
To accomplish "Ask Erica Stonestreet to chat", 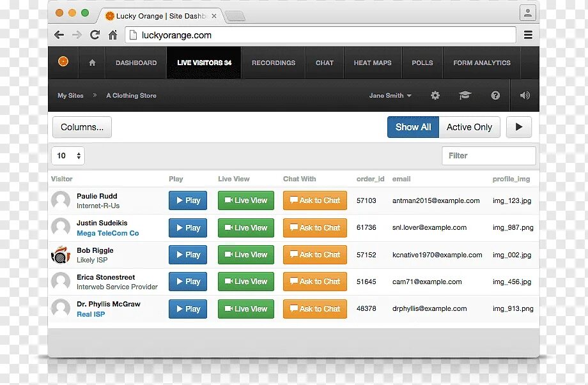I will click(x=315, y=282).
